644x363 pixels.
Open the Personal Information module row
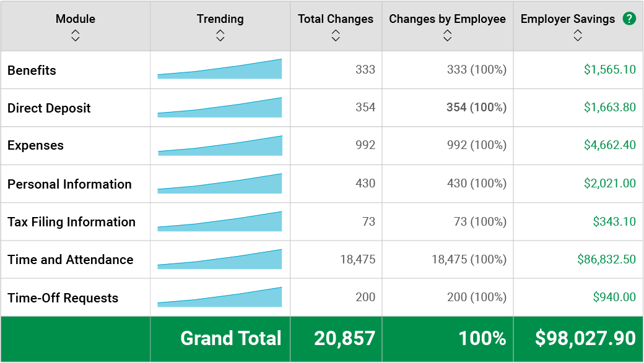pyautogui.click(x=69, y=184)
